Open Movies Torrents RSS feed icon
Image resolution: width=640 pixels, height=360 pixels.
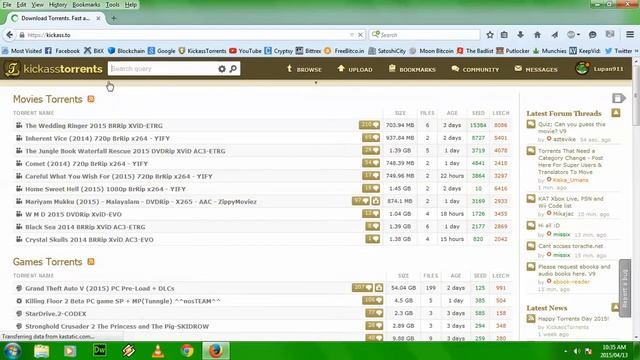[91, 99]
